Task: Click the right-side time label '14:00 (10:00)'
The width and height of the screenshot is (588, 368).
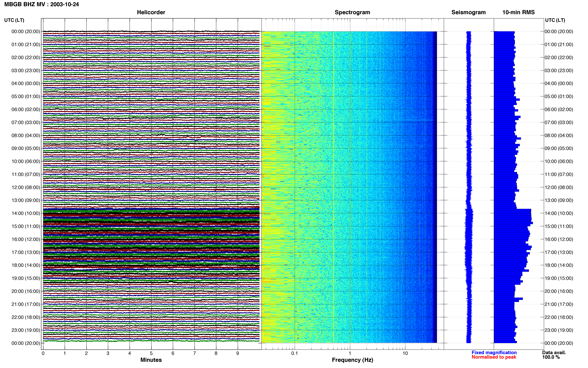Action: 559,213
